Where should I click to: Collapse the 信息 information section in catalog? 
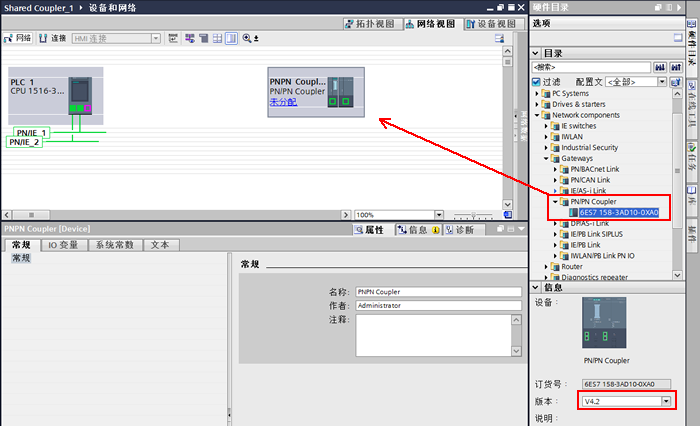coord(535,287)
